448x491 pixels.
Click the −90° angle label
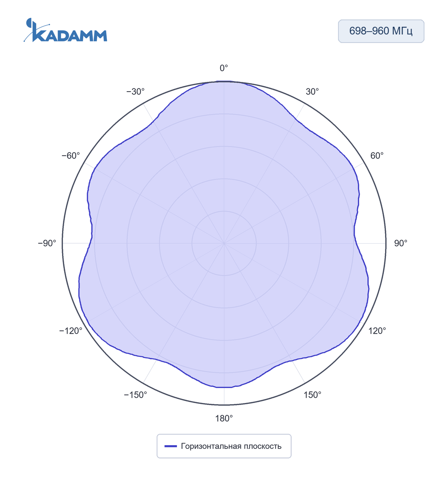[47, 243]
